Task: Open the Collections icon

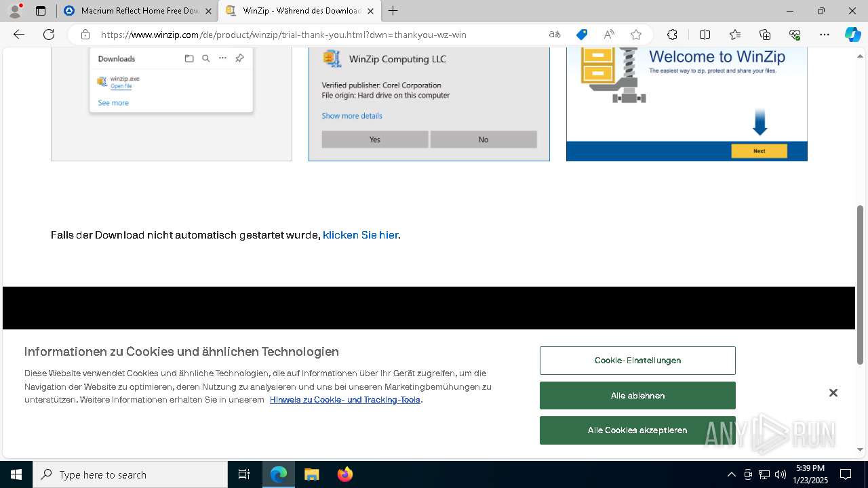Action: [x=765, y=35]
